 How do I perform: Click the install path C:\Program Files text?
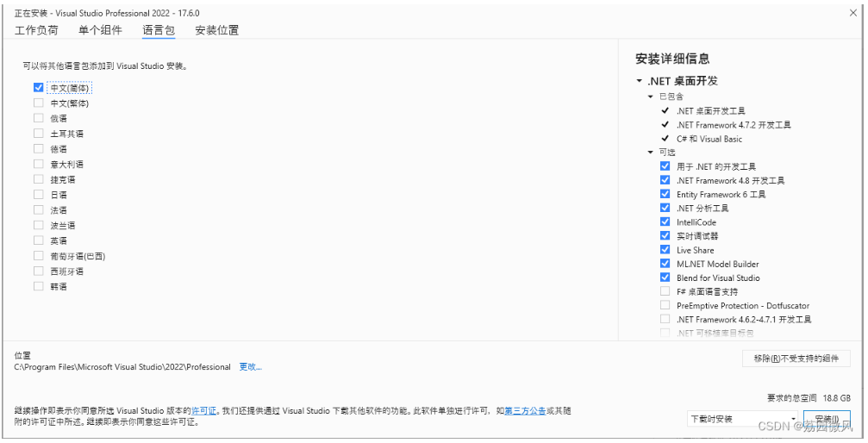tap(122, 366)
